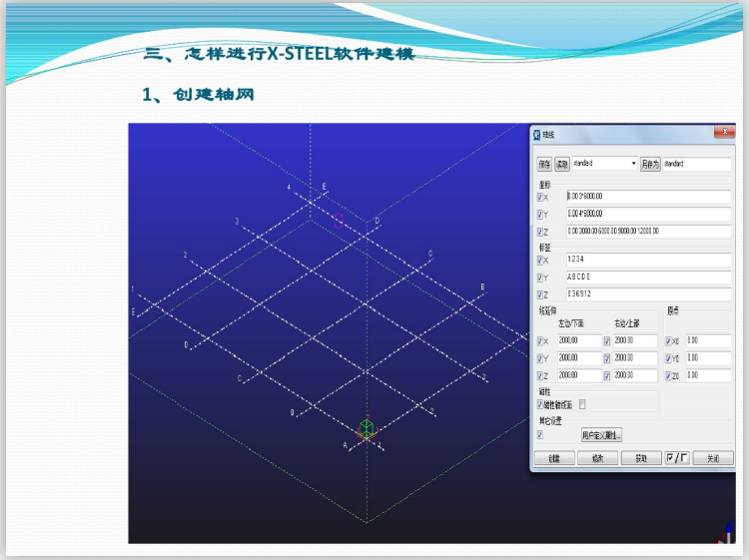Click the 保存 (Save) button
749x560 pixels.
[x=544, y=164]
